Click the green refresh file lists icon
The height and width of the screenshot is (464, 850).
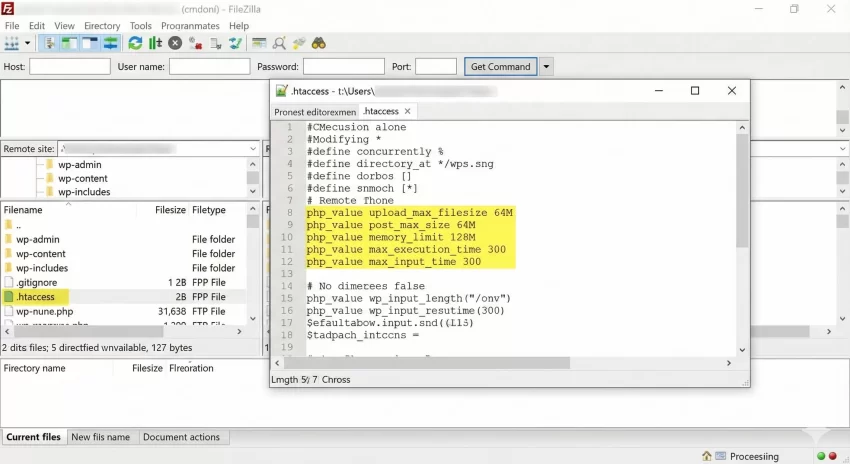(x=135, y=43)
